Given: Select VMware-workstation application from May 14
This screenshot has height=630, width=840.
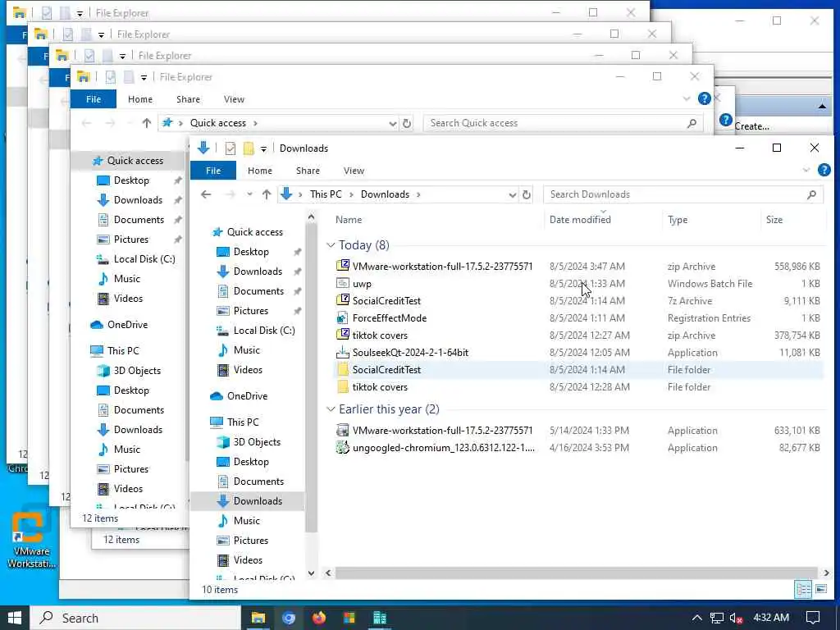Looking at the screenshot, I should (x=442, y=430).
